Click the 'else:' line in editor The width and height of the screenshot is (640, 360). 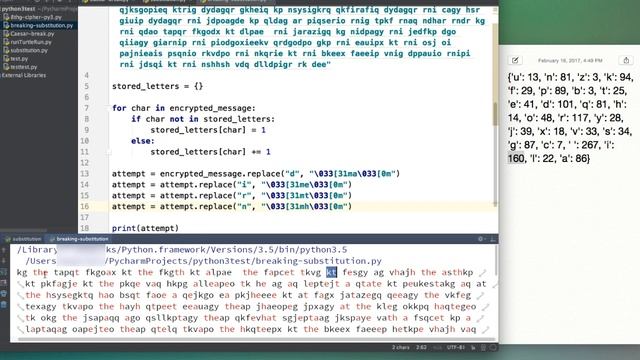tap(143, 141)
